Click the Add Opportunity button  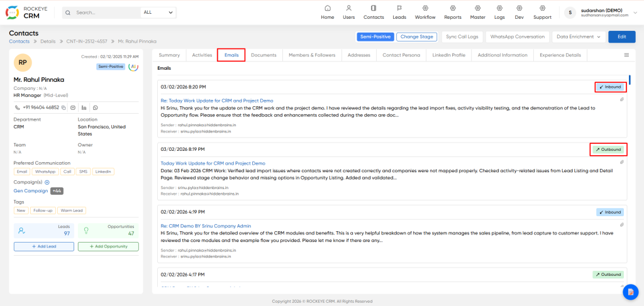[x=108, y=246]
